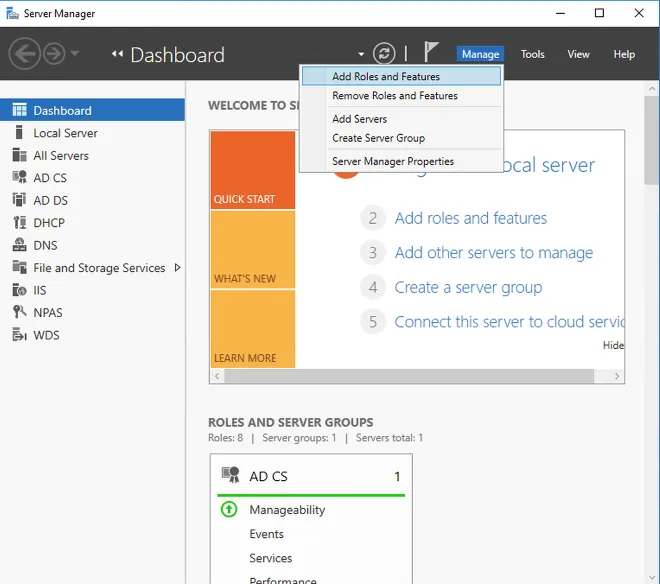
Task: Click the back navigation arrow
Action: (24, 53)
